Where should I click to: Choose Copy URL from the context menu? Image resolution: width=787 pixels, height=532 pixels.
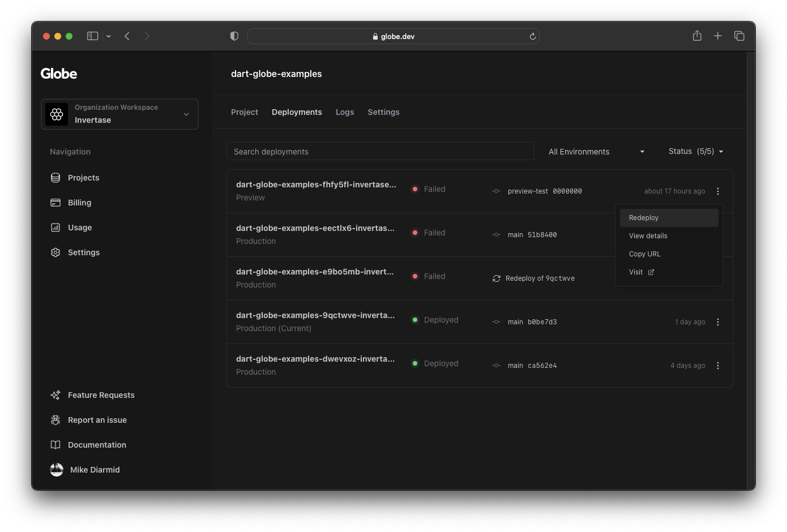pyautogui.click(x=669, y=254)
